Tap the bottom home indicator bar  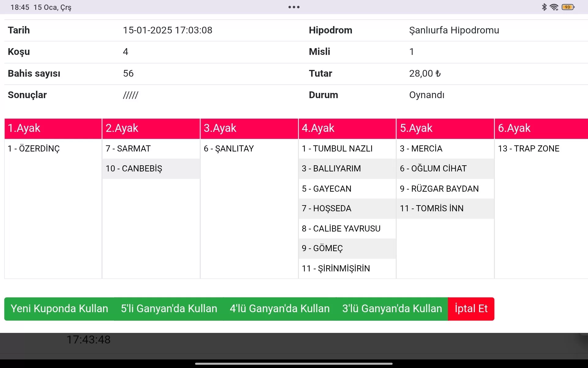(x=294, y=364)
